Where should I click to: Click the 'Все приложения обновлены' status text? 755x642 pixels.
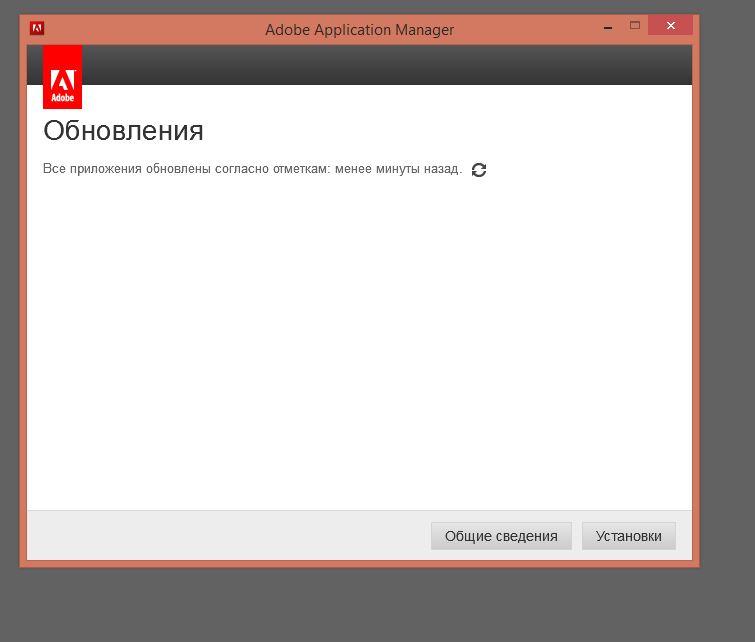pyautogui.click(x=252, y=169)
